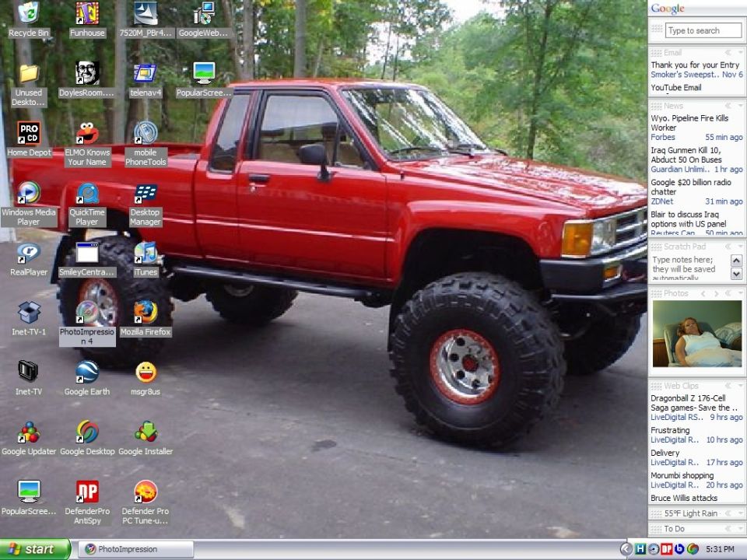Open the Funhouse desktop shortcut

click(87, 20)
